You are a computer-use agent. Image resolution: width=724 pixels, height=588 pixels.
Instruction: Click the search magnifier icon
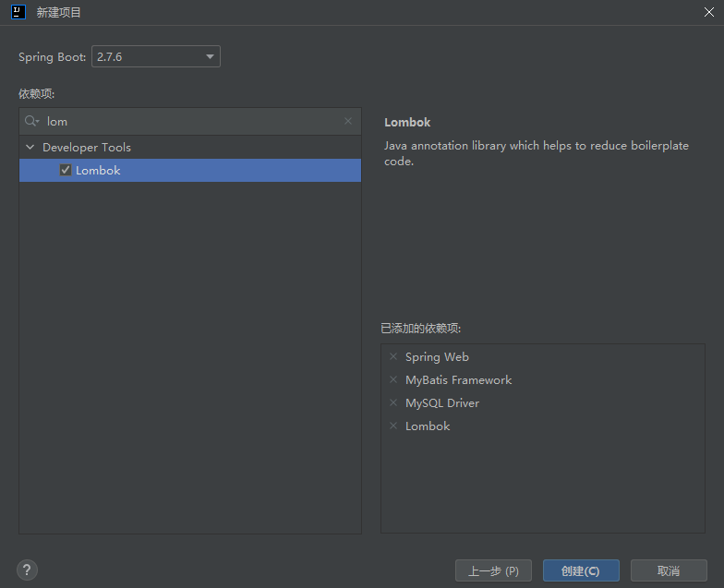tap(31, 121)
